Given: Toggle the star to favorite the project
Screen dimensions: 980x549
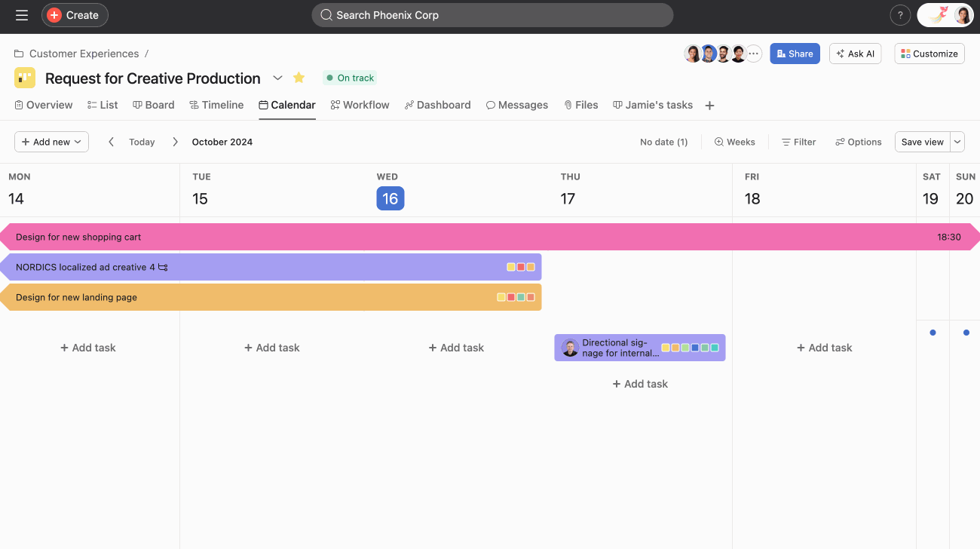Looking at the screenshot, I should [299, 78].
